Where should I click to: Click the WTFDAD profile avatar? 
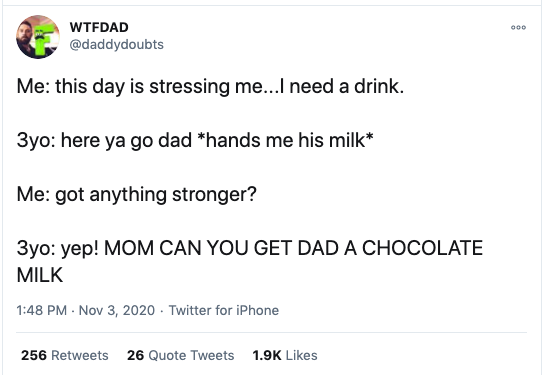tap(38, 37)
